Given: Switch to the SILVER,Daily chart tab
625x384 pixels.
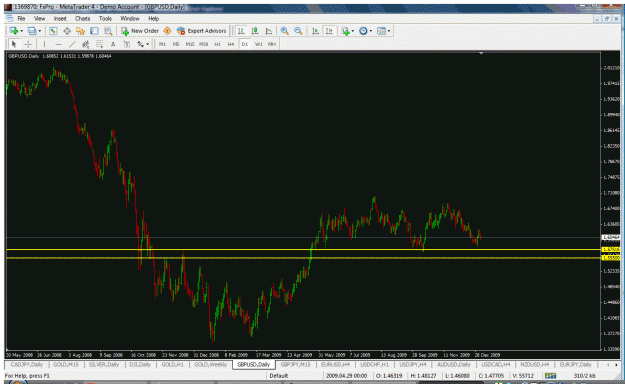Looking at the screenshot, I should [x=104, y=365].
